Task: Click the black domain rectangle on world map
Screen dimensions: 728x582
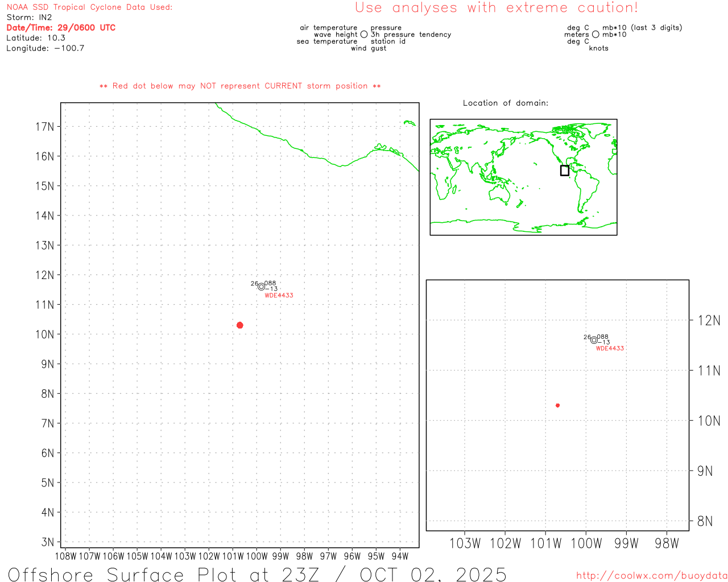Action: point(564,171)
